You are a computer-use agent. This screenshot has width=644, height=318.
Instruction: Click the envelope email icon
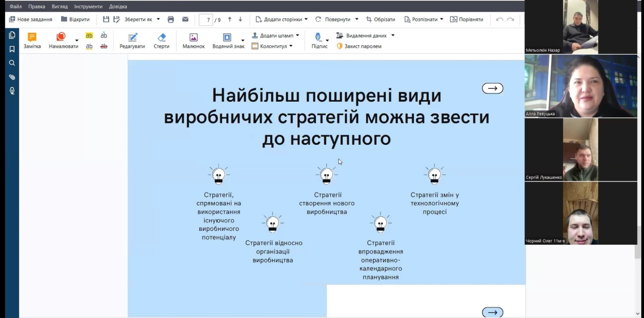click(185, 19)
